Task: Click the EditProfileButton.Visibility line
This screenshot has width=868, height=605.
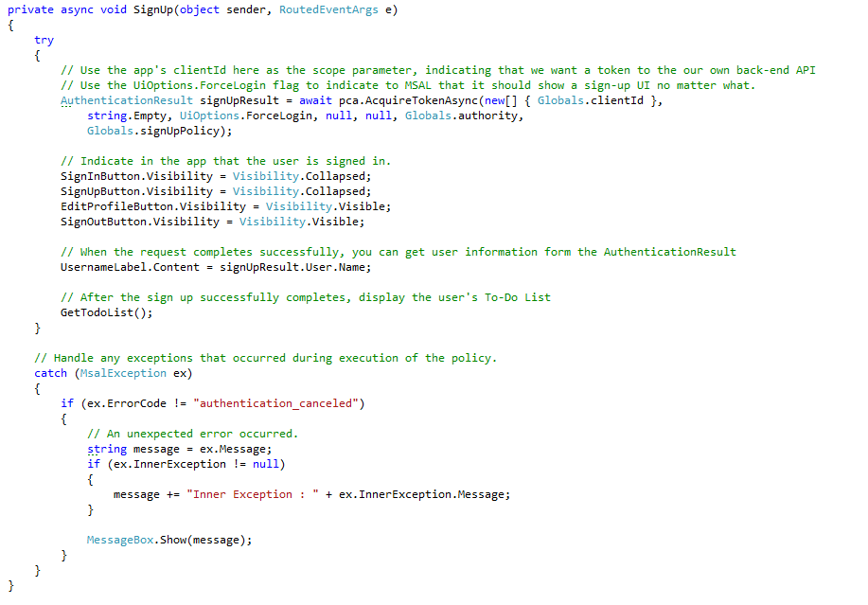Action: pos(226,206)
